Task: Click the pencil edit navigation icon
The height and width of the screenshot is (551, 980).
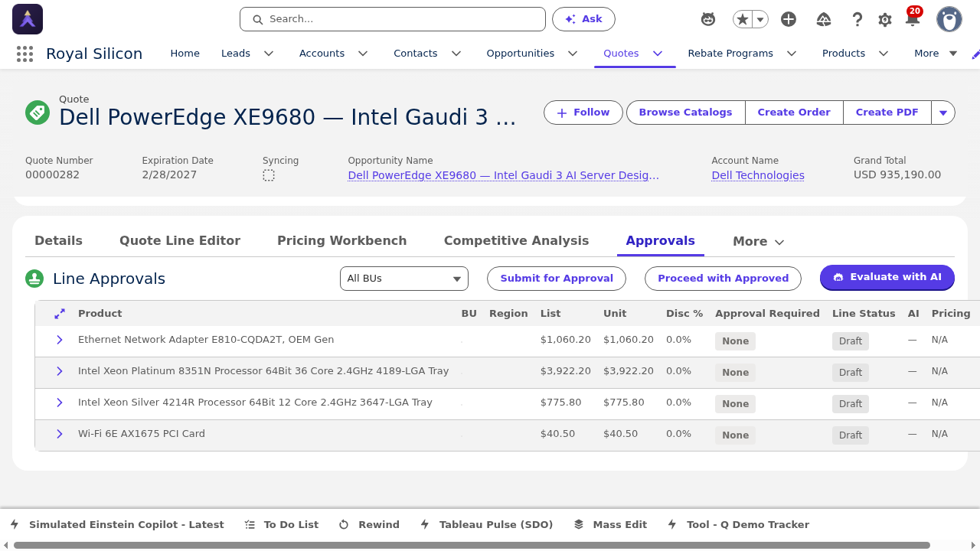Action: 975,54
